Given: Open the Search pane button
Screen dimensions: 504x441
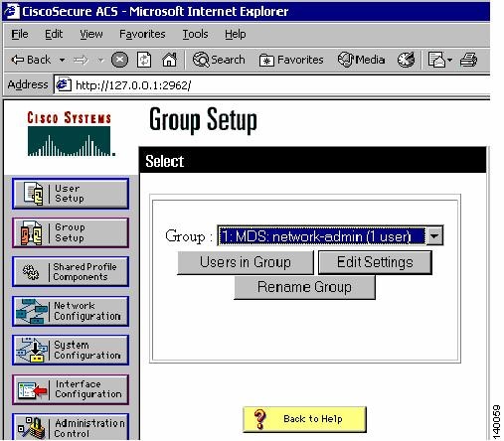Looking at the screenshot, I should (219, 60).
